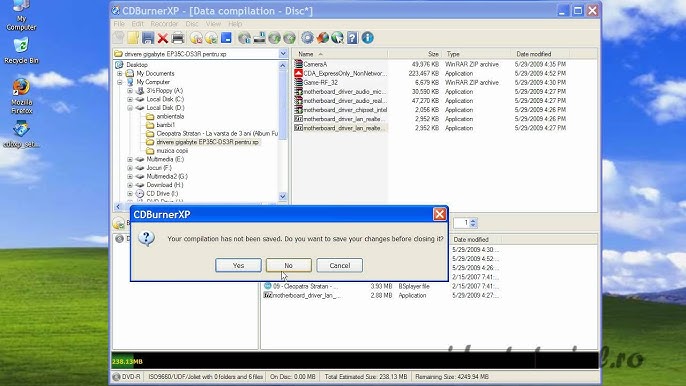Image resolution: width=686 pixels, height=386 pixels.
Task: Expand the Local Disk (C:) node
Action: (x=130, y=99)
